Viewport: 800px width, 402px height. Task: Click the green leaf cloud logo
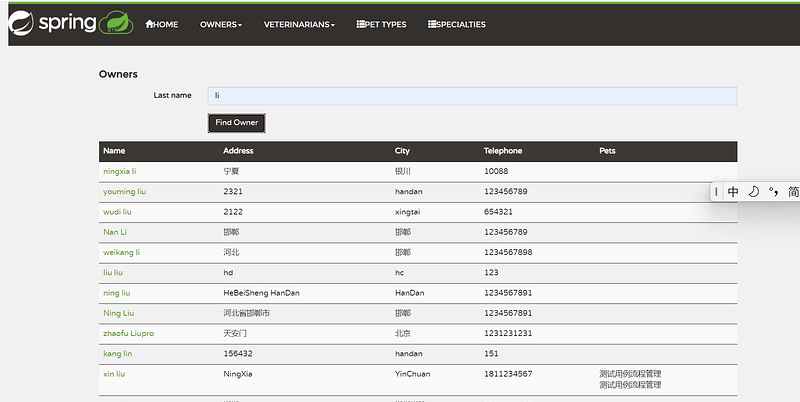pos(116,23)
